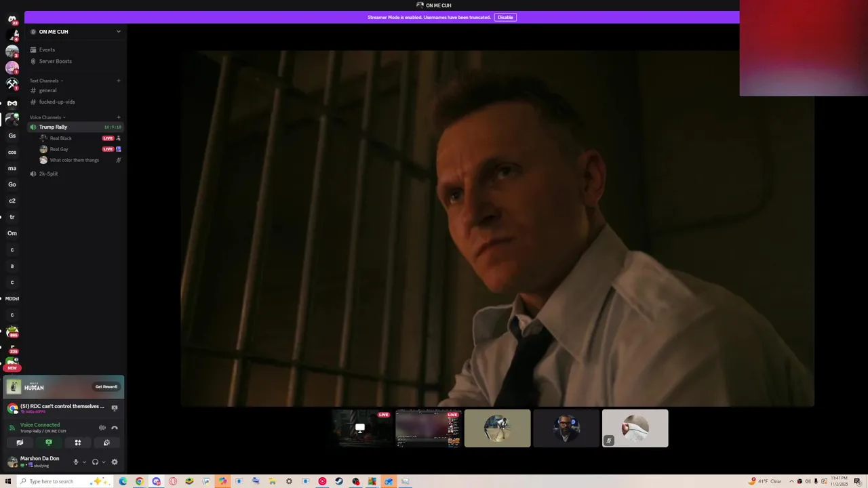Open noise suppression settings next to Voice Connected
The width and height of the screenshot is (868, 488).
(102, 428)
